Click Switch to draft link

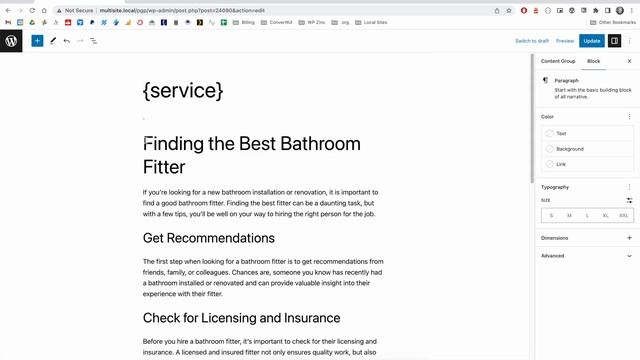532,41
